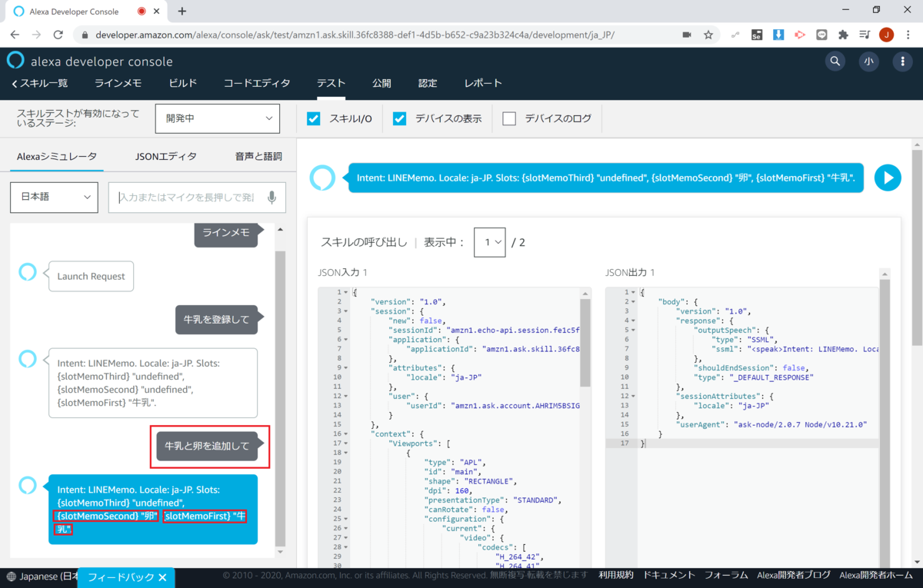
Task: Click the blue download arrow extension icon
Action: point(778,35)
